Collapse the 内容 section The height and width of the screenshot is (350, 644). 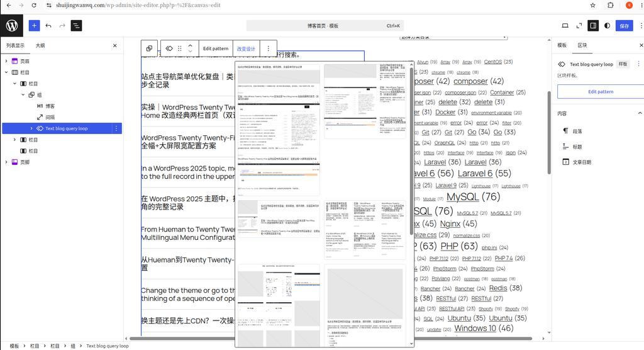[x=640, y=113]
